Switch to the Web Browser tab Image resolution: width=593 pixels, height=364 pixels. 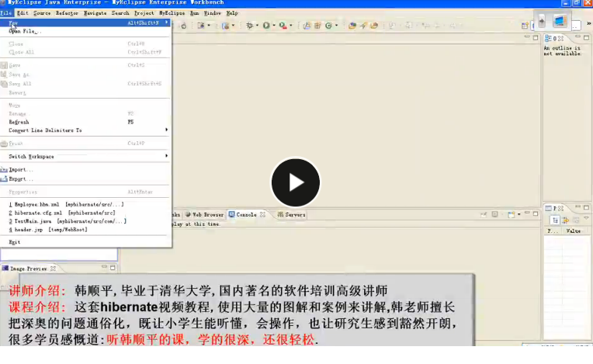click(205, 215)
